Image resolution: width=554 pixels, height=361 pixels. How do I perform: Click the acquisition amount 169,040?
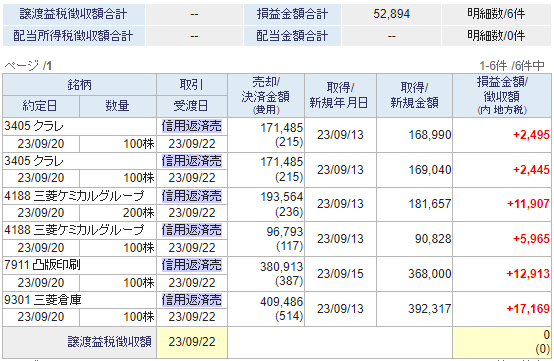coord(430,170)
